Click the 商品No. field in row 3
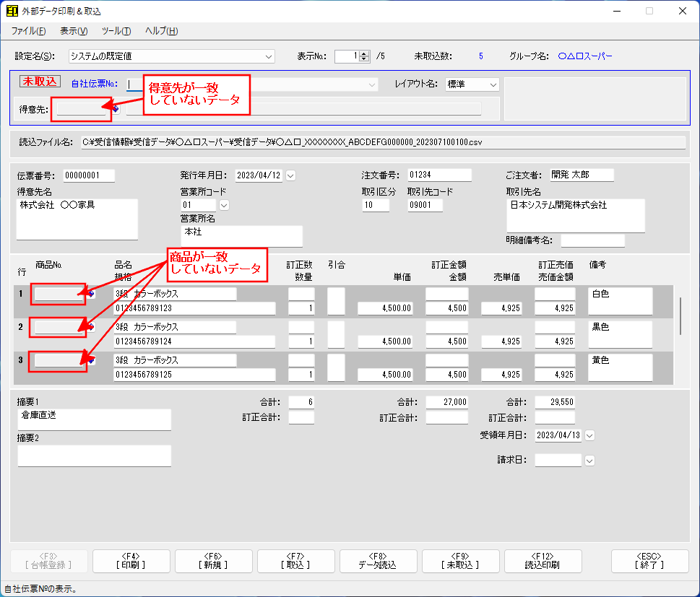This screenshot has height=597, width=700. [x=59, y=360]
